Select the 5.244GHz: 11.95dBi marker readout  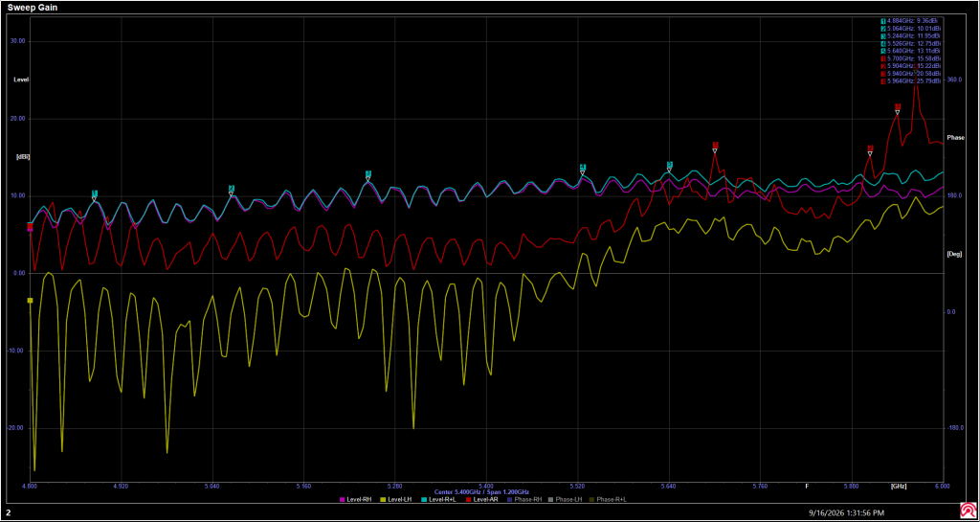coord(911,35)
